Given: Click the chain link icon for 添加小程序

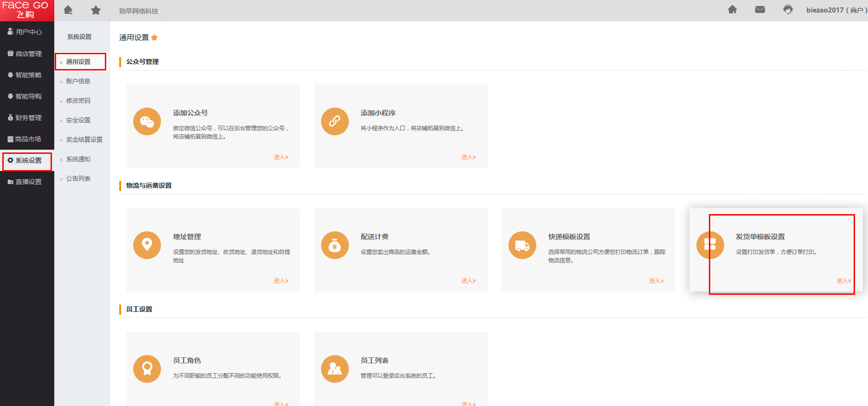Looking at the screenshot, I should [x=334, y=121].
